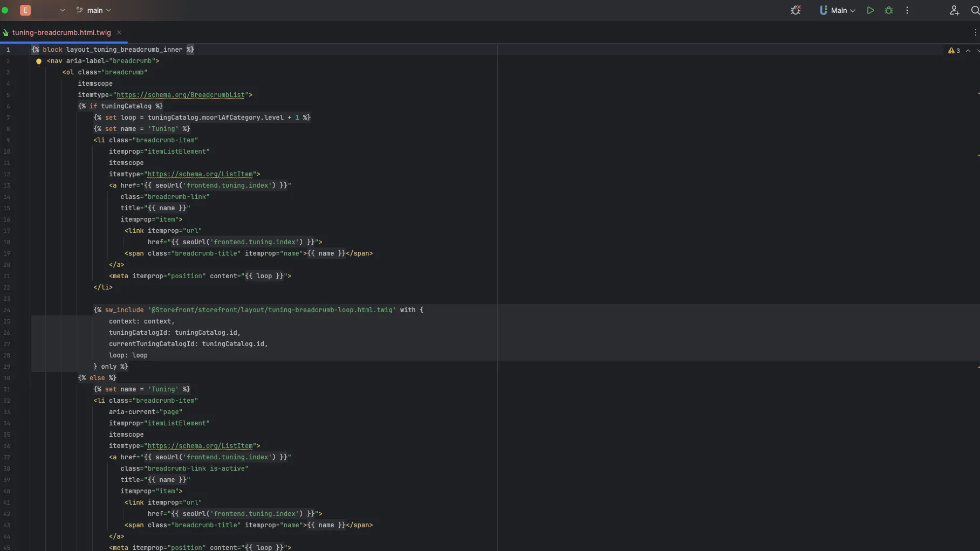The width and height of the screenshot is (980, 551).
Task: Click line number 30 in the gutter
Action: (x=6, y=378)
